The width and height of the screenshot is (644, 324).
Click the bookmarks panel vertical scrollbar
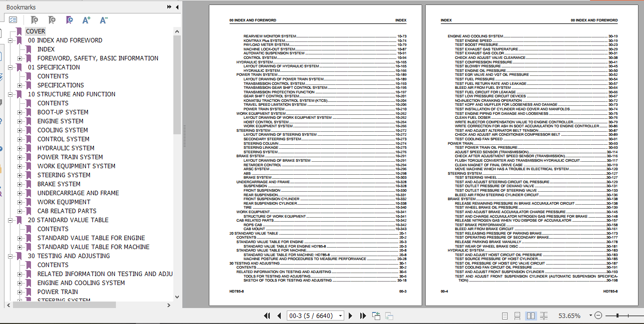coord(177,85)
